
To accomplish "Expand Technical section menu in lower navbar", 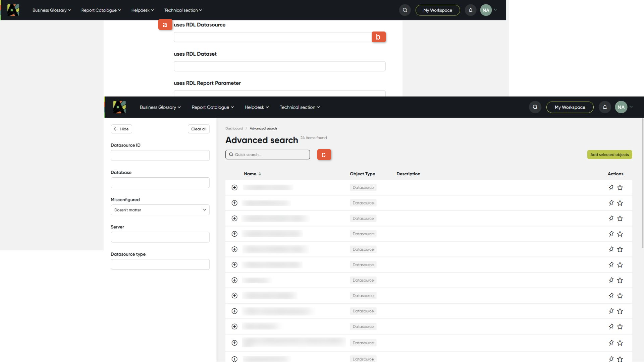I will pyautogui.click(x=300, y=107).
